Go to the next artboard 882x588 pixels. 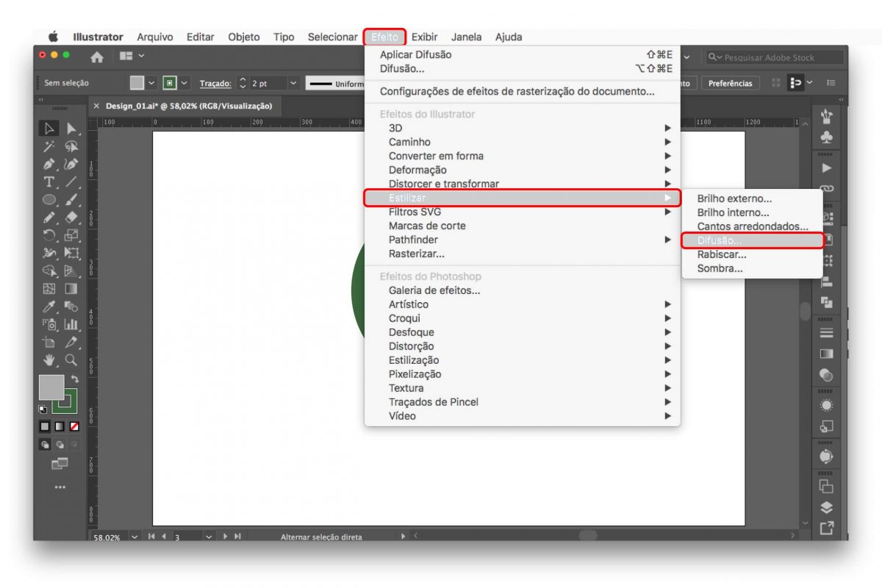pyautogui.click(x=226, y=537)
